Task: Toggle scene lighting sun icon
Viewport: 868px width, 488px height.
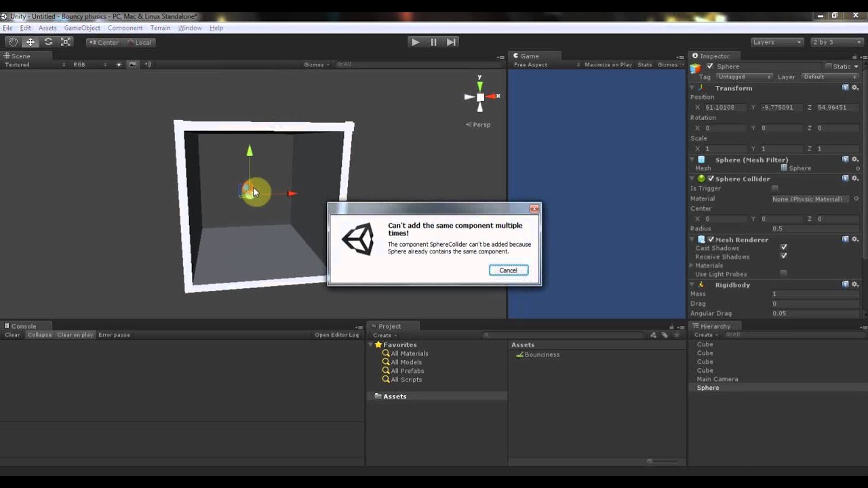Action: [x=119, y=64]
